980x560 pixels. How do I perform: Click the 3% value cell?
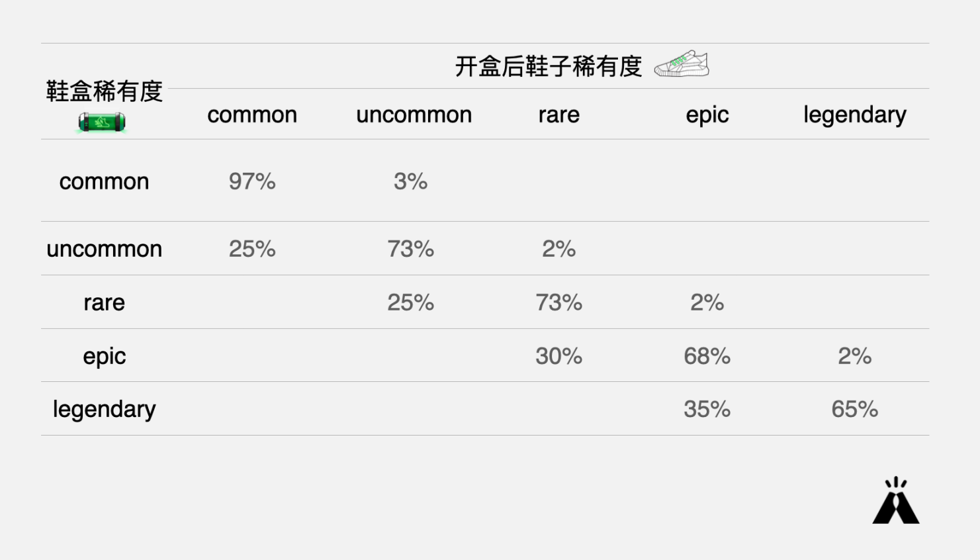tap(410, 181)
